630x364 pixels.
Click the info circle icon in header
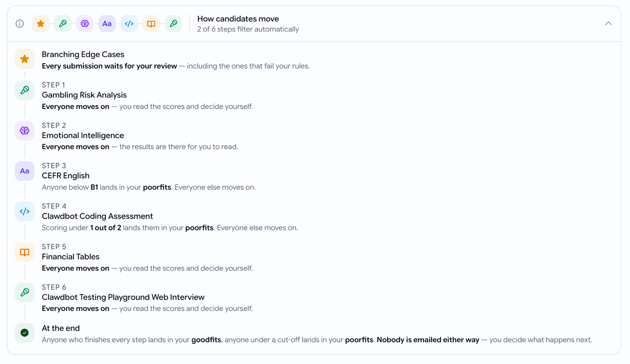pos(20,24)
